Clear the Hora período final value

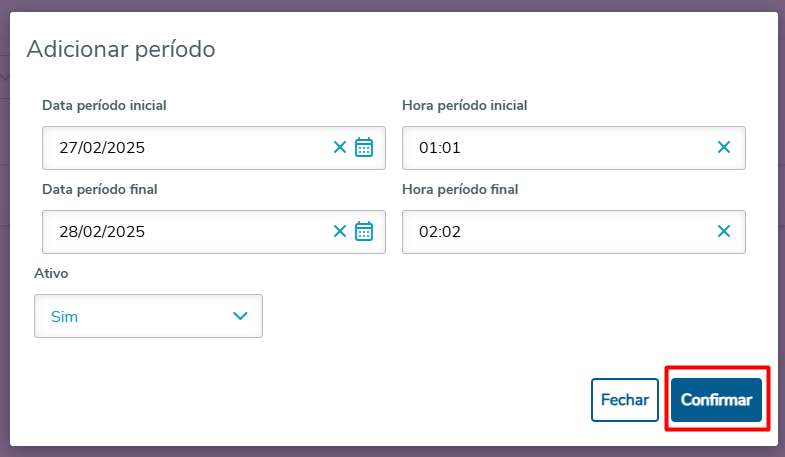click(x=724, y=232)
